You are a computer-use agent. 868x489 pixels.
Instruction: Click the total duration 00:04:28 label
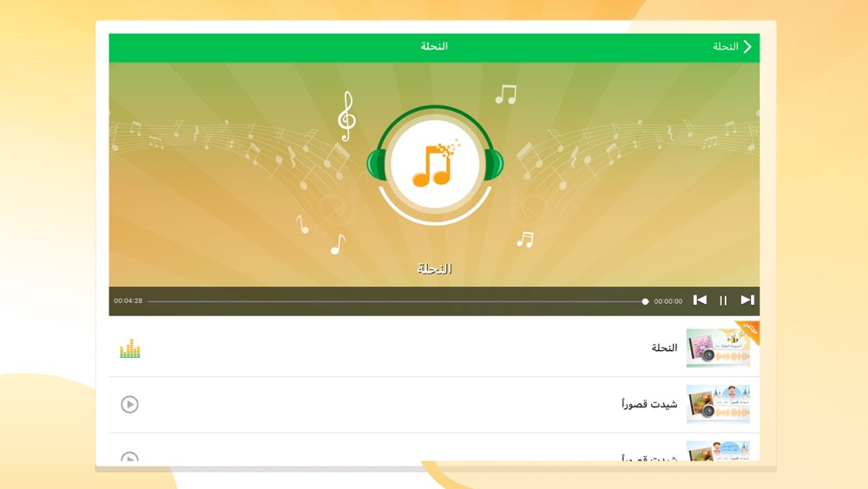[x=128, y=301]
